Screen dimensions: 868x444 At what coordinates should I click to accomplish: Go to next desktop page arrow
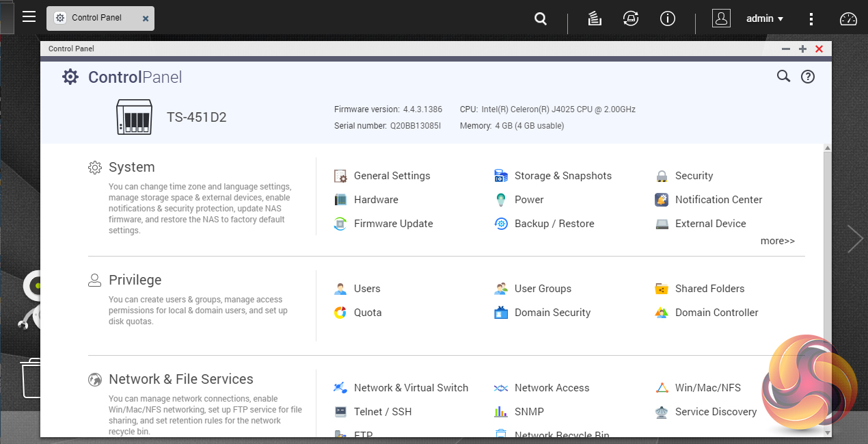coord(855,239)
